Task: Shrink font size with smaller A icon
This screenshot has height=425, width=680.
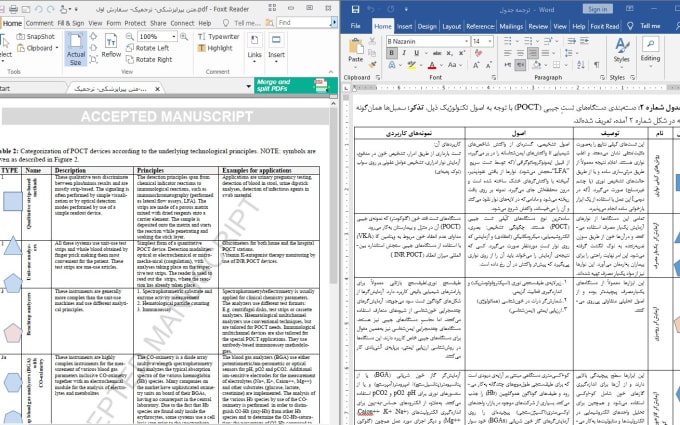Action: click(x=489, y=65)
